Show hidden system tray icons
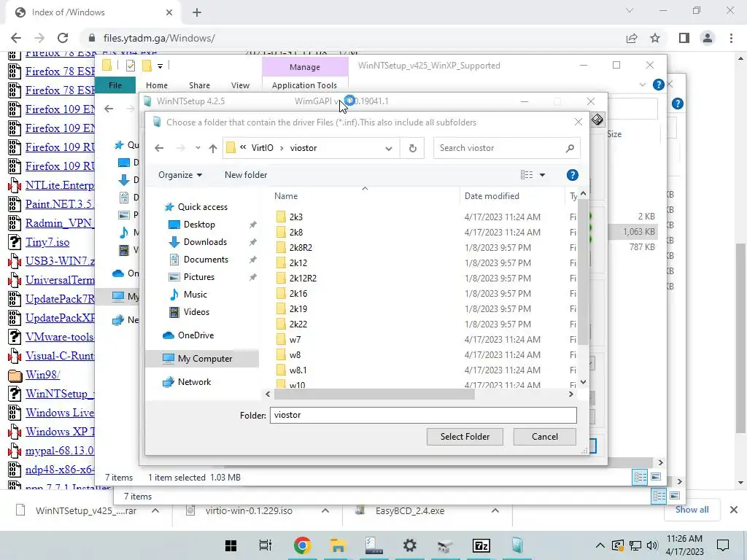 [x=600, y=545]
